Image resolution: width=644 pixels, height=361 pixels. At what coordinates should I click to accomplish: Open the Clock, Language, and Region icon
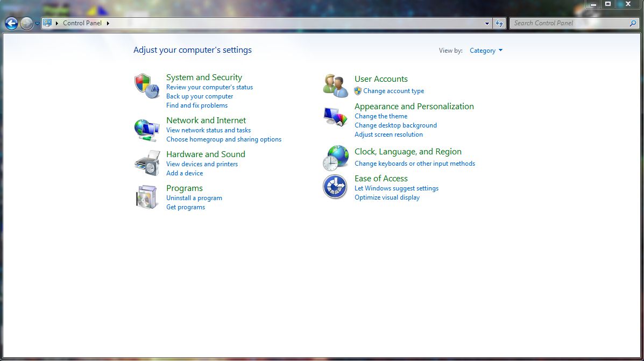[x=335, y=158]
